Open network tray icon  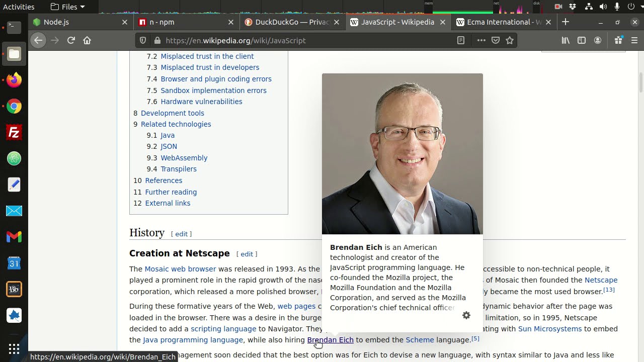pyautogui.click(x=589, y=7)
